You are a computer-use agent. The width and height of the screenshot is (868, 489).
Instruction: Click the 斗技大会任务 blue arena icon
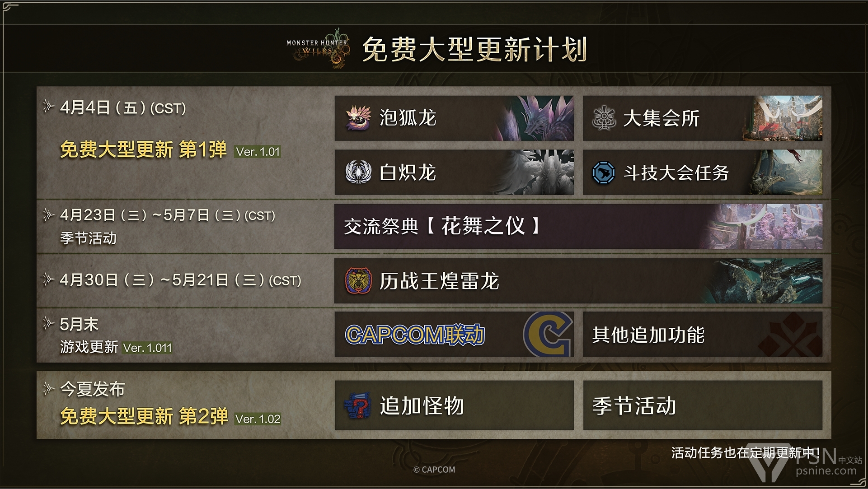coord(604,172)
